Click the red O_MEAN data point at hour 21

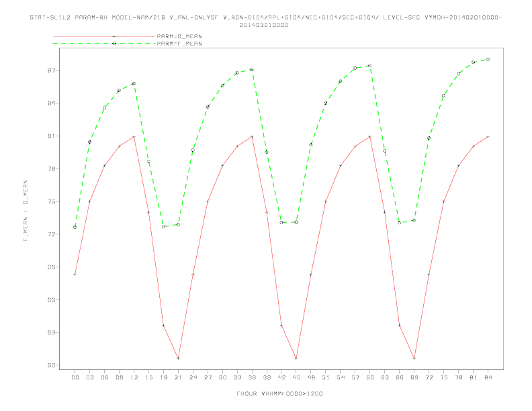[178, 358]
